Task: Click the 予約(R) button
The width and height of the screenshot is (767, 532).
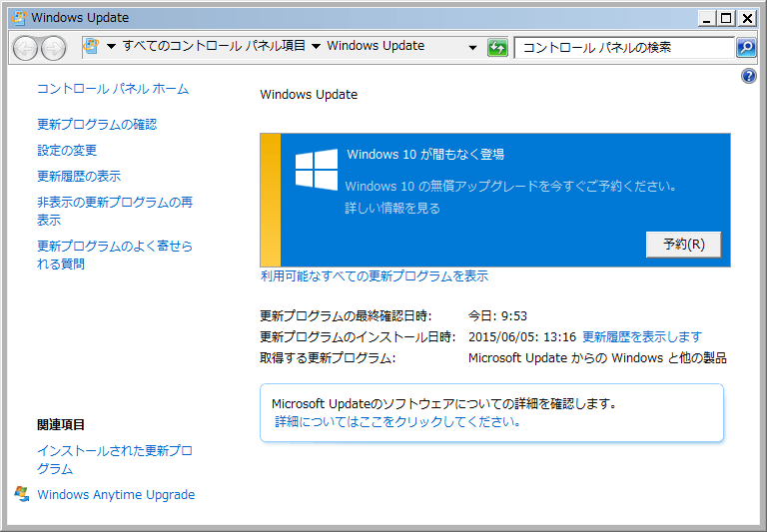Action: [683, 244]
